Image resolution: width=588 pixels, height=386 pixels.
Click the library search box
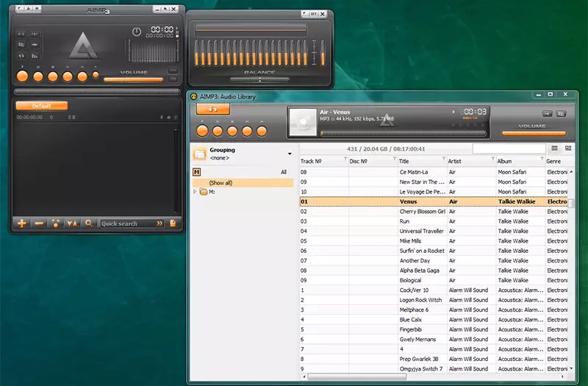click(x=509, y=149)
